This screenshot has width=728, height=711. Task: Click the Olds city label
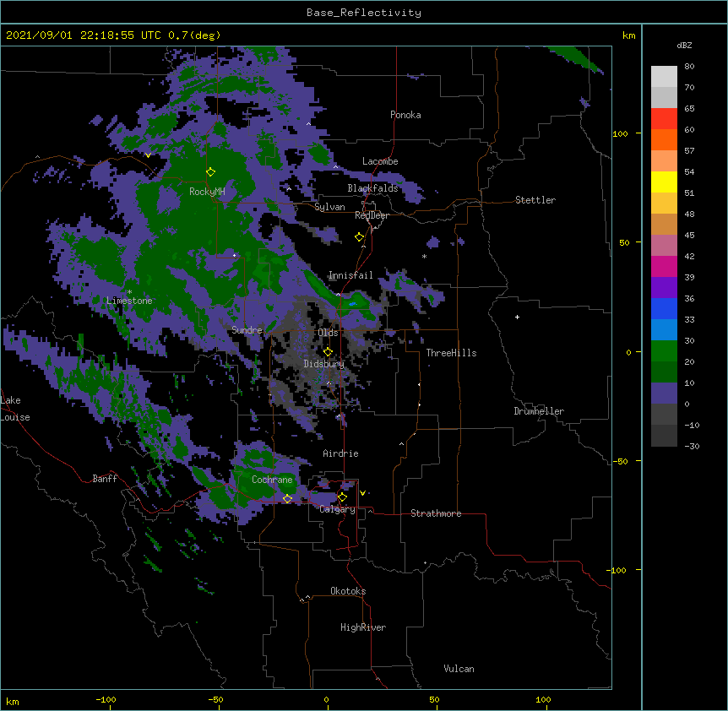pos(328,333)
